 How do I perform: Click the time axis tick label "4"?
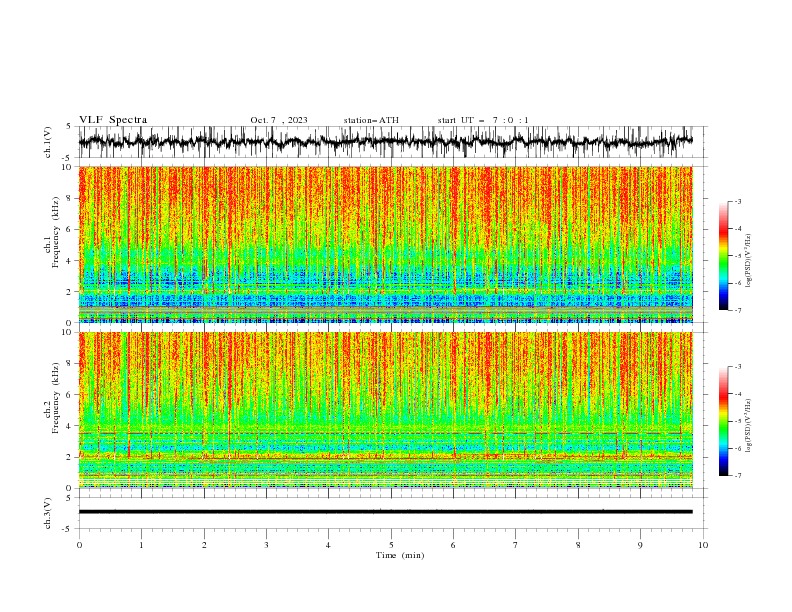[328, 545]
